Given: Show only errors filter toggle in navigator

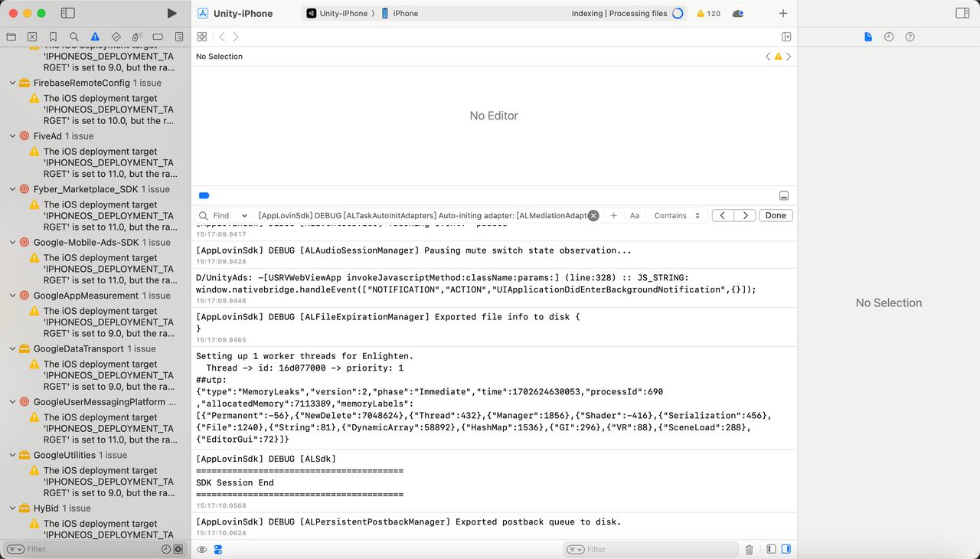Looking at the screenshot, I should click(x=178, y=549).
